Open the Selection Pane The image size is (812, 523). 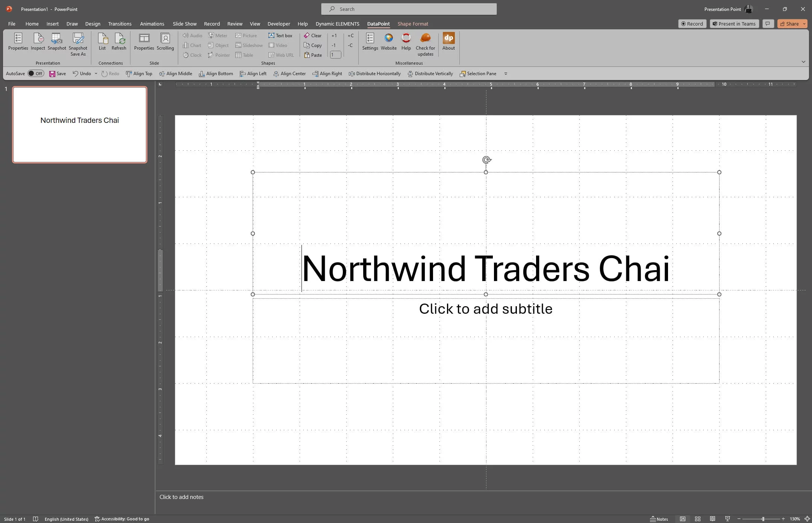tap(478, 74)
